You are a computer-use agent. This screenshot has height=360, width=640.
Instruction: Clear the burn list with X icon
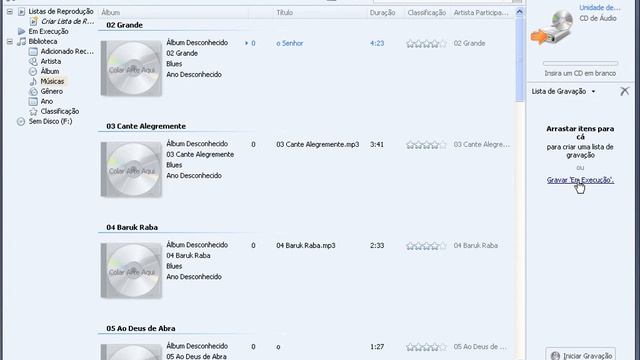pyautogui.click(x=624, y=91)
